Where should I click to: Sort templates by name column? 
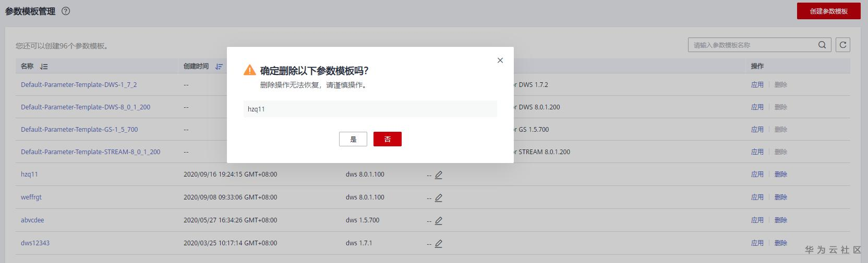44,67
